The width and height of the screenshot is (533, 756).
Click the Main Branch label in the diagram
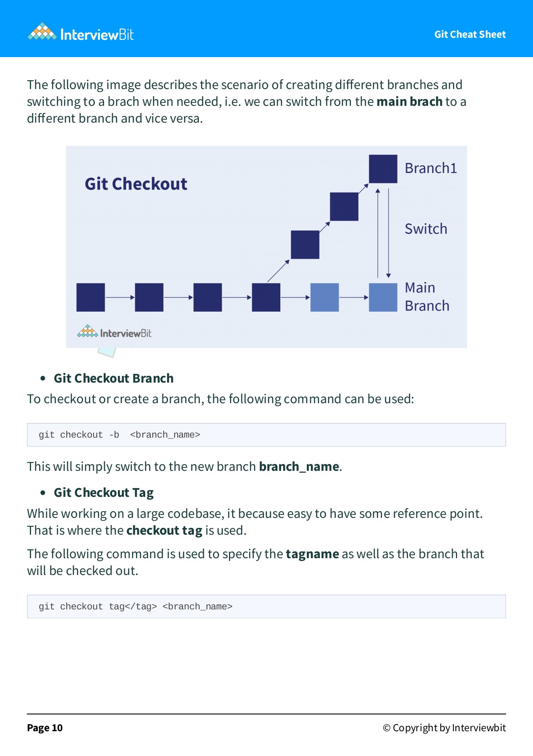426,297
